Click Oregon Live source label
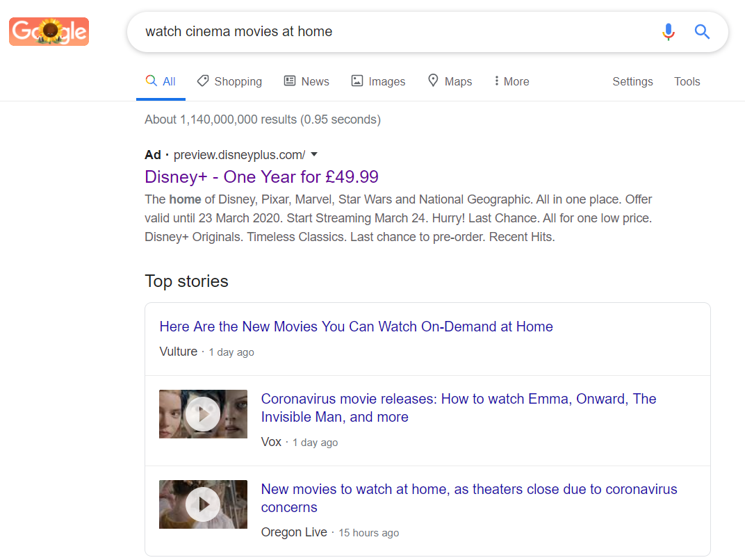The image size is (745, 560). click(x=294, y=532)
